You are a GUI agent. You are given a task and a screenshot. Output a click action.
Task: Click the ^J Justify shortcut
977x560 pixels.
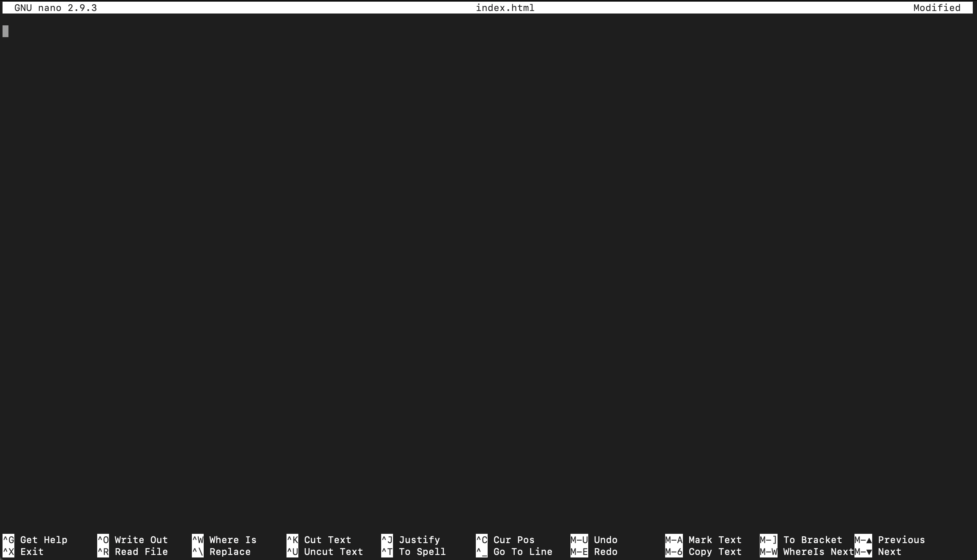(x=411, y=540)
